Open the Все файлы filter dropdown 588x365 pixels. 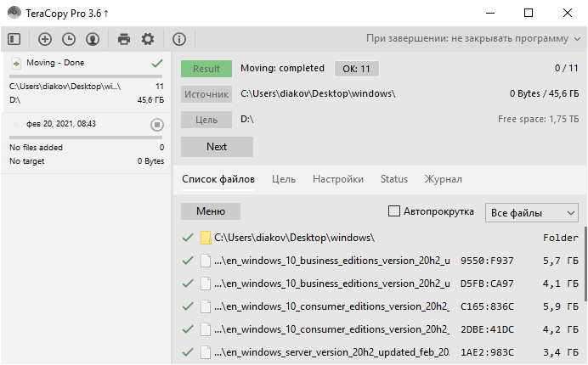click(x=531, y=212)
